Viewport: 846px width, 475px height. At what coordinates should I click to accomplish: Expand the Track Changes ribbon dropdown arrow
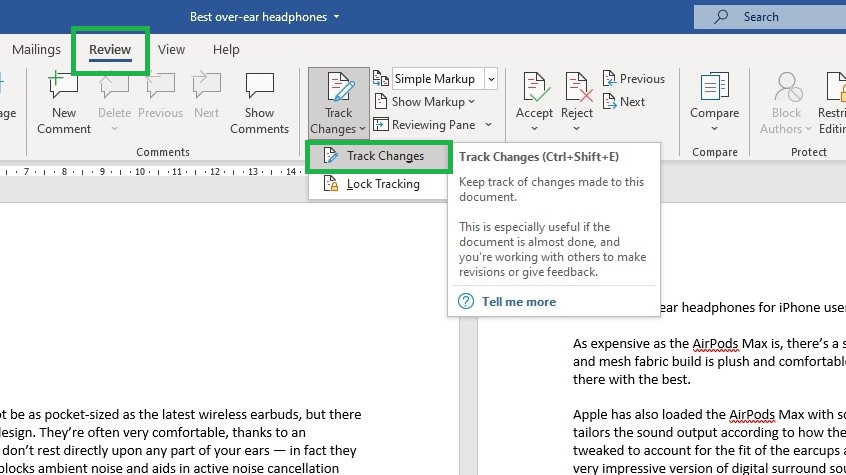tap(363, 129)
